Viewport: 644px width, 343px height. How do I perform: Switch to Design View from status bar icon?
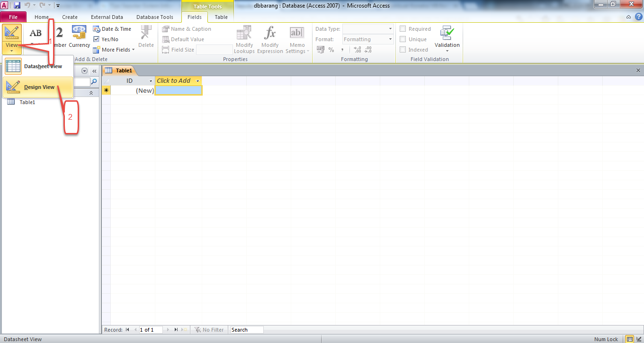coord(638,339)
